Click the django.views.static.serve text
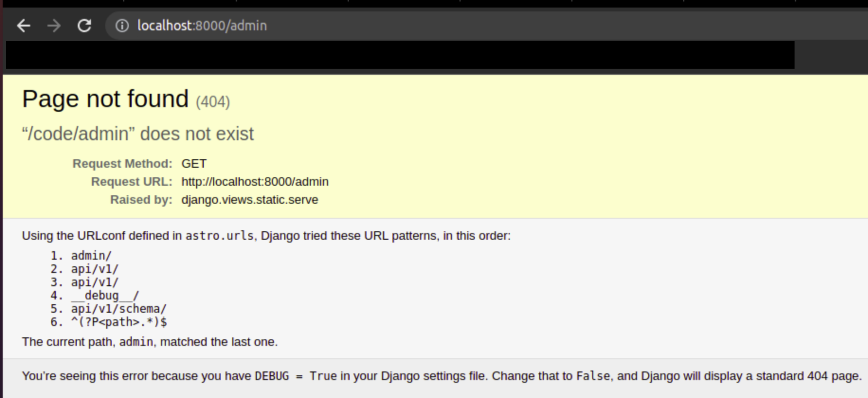The height and width of the screenshot is (398, 868). click(249, 199)
